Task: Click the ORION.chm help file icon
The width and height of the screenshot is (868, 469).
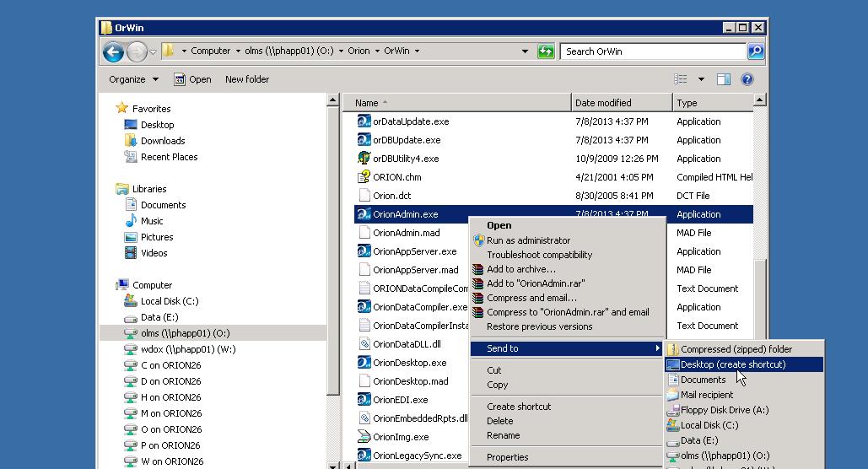Action: [364, 176]
